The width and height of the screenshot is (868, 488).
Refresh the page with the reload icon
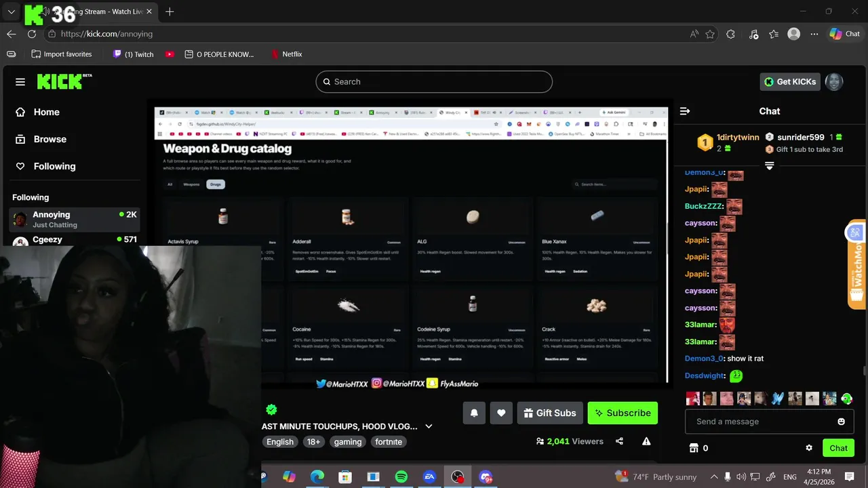pos(32,34)
